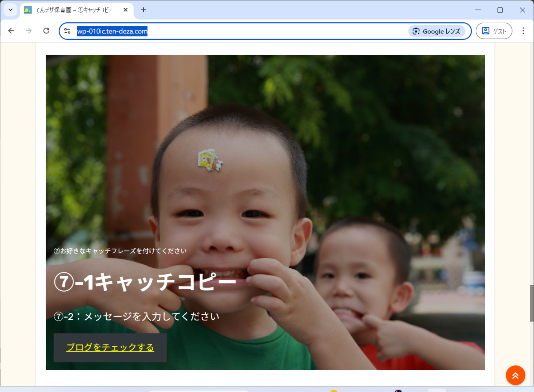Image resolution: width=534 pixels, height=392 pixels.
Task: Open the ゲスト profile button
Action: coord(494,31)
